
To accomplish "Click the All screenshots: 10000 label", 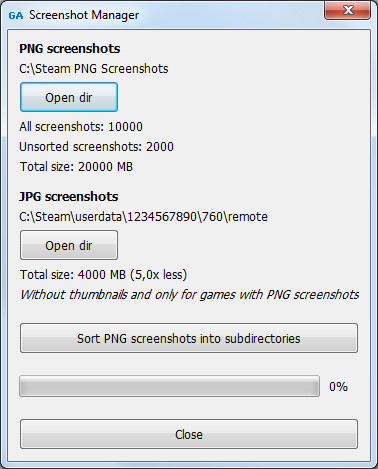I will pos(81,127).
